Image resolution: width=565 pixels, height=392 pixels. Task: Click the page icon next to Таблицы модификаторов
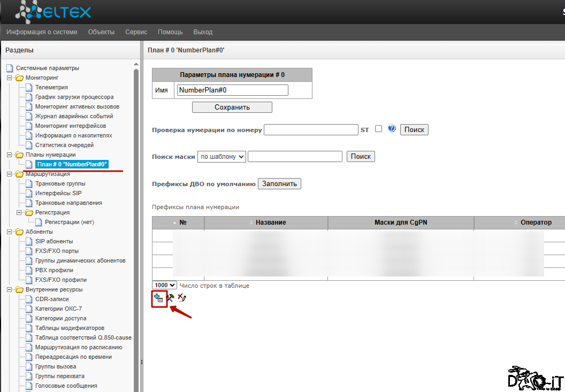coord(29,328)
